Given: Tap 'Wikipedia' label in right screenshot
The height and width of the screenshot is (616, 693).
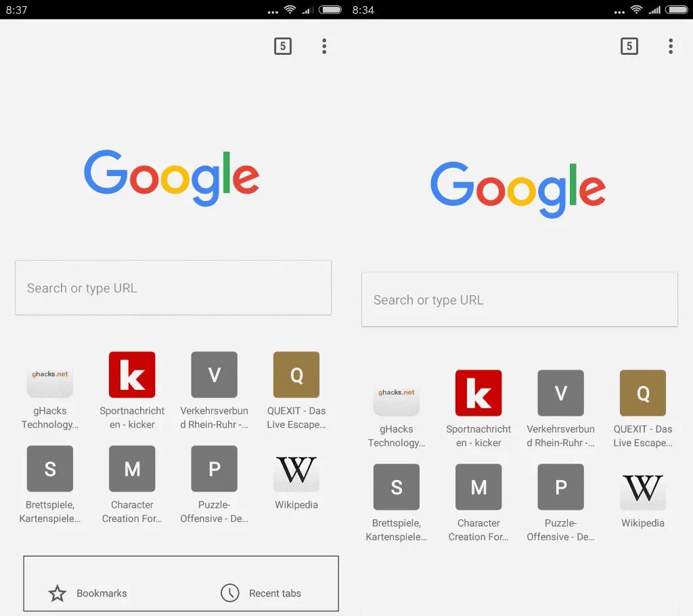Looking at the screenshot, I should point(643,523).
